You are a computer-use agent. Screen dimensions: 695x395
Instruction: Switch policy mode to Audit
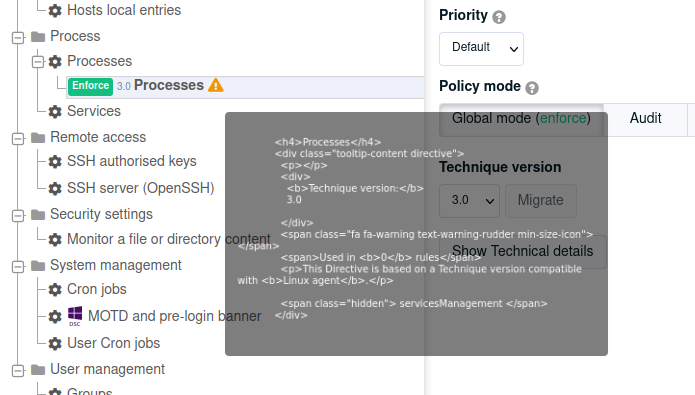[x=645, y=118]
